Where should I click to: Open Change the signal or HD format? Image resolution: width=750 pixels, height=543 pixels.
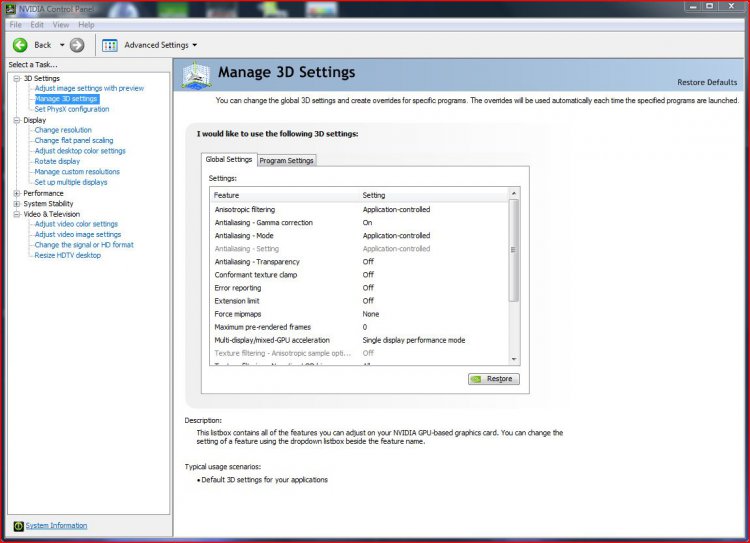tap(84, 244)
